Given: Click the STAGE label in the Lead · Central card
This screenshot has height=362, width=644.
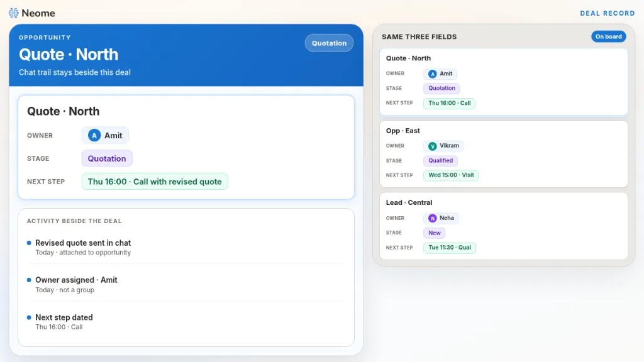Looking at the screenshot, I should 394,233.
